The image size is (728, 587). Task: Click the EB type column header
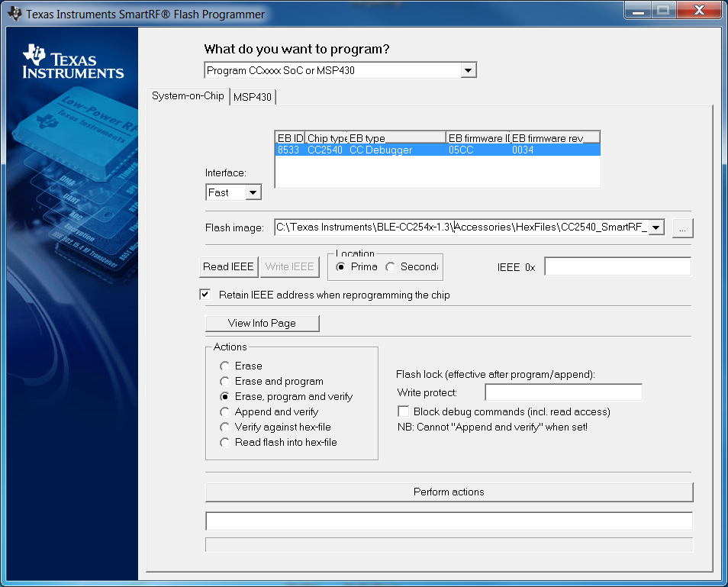397,138
